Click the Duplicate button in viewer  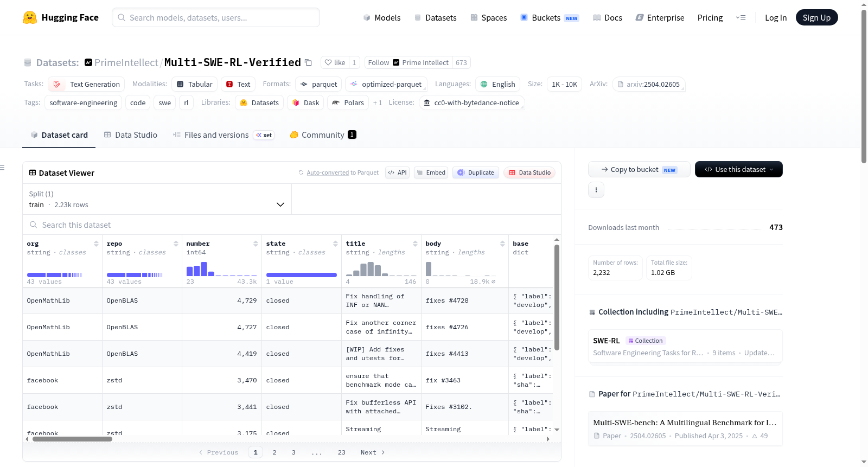pyautogui.click(x=476, y=172)
